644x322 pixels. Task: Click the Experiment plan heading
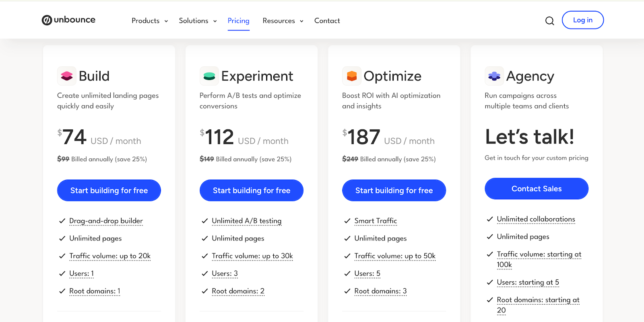(x=257, y=76)
